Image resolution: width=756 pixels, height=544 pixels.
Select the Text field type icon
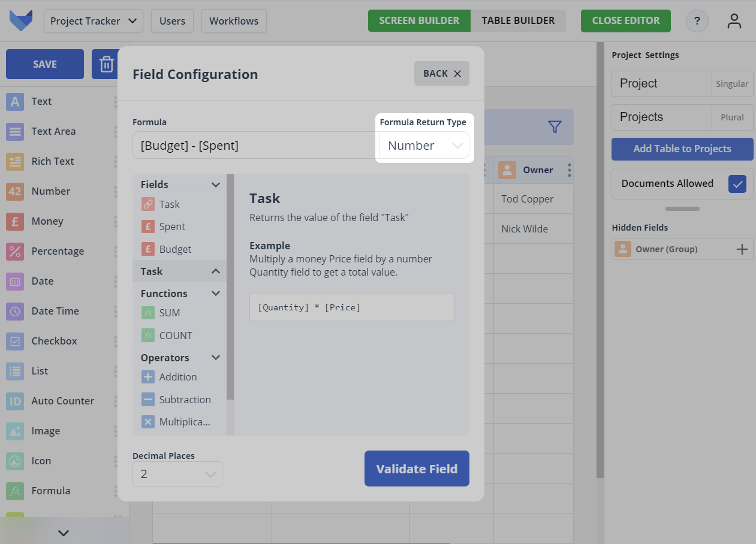(15, 101)
